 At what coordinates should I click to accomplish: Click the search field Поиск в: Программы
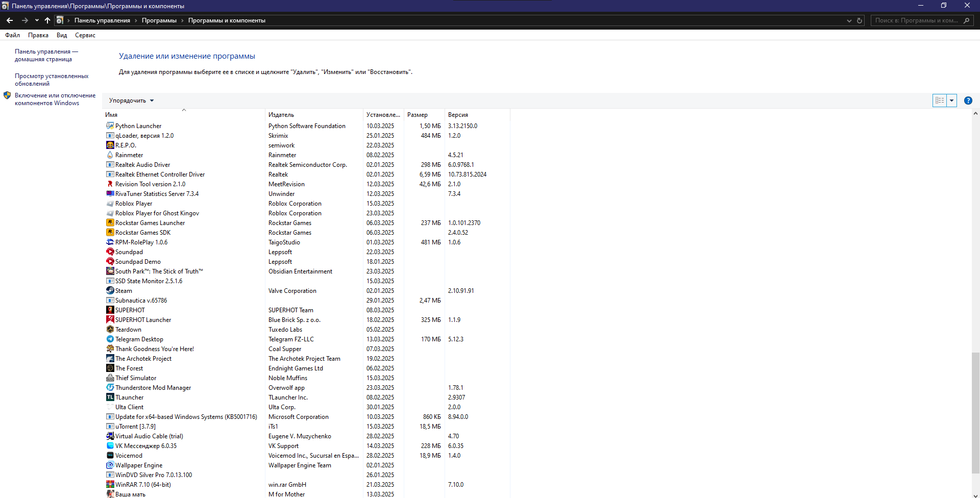click(x=917, y=20)
